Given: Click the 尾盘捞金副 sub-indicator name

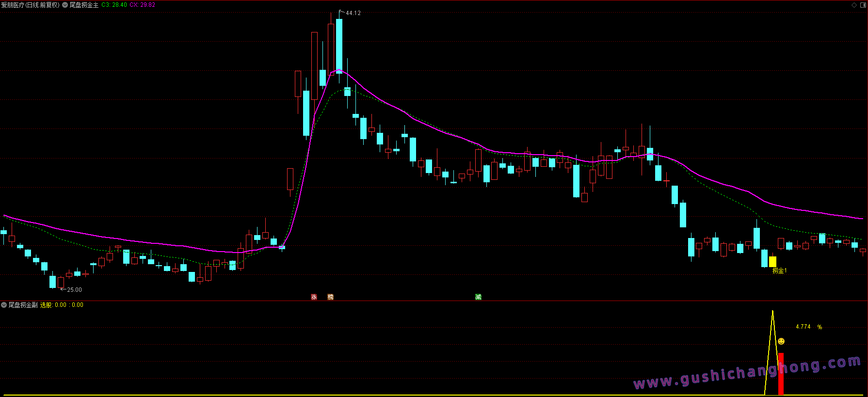Looking at the screenshot, I should pyautogui.click(x=23, y=305).
